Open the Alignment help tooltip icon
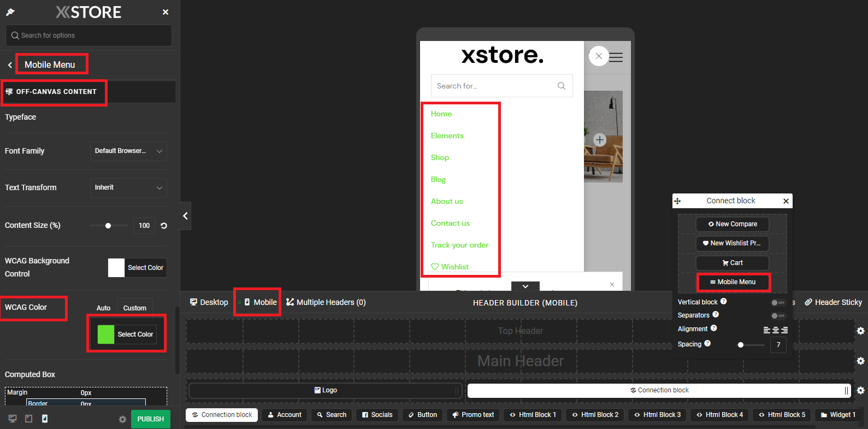Viewport: 868px width, 429px height. (713, 328)
